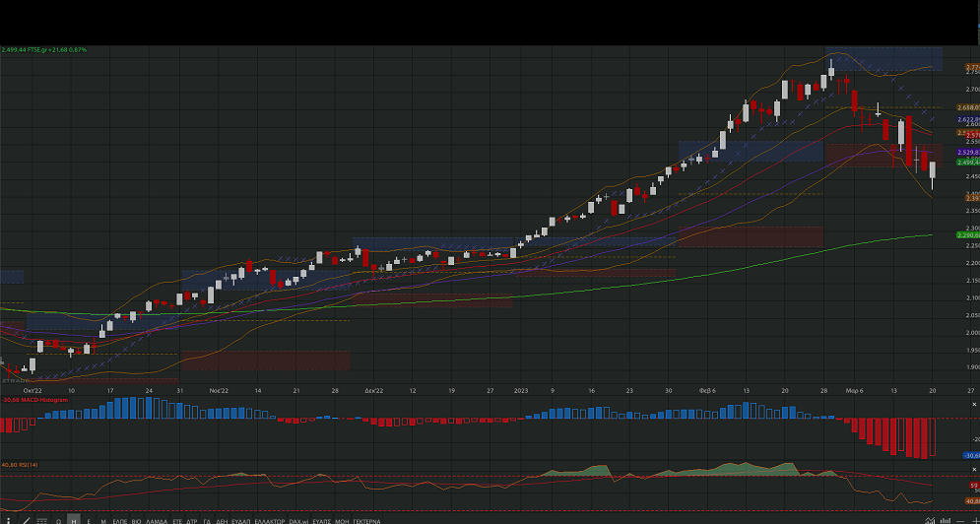980x524 pixels.
Task: Load the ΓΔ index chart
Action: pos(207,521)
